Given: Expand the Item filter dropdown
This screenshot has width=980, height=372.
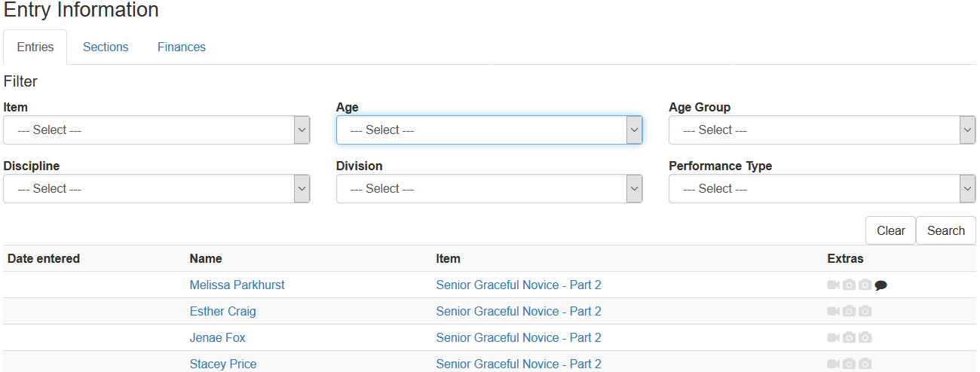Looking at the screenshot, I should (x=157, y=130).
